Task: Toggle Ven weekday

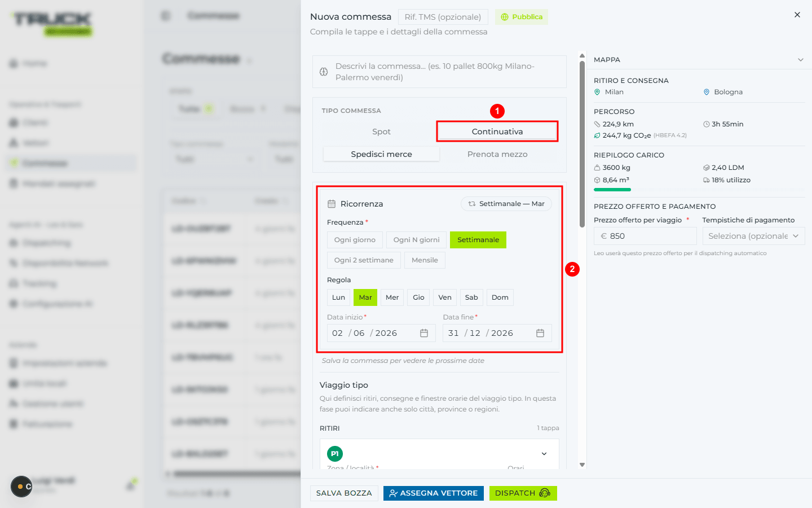Action: click(x=445, y=297)
